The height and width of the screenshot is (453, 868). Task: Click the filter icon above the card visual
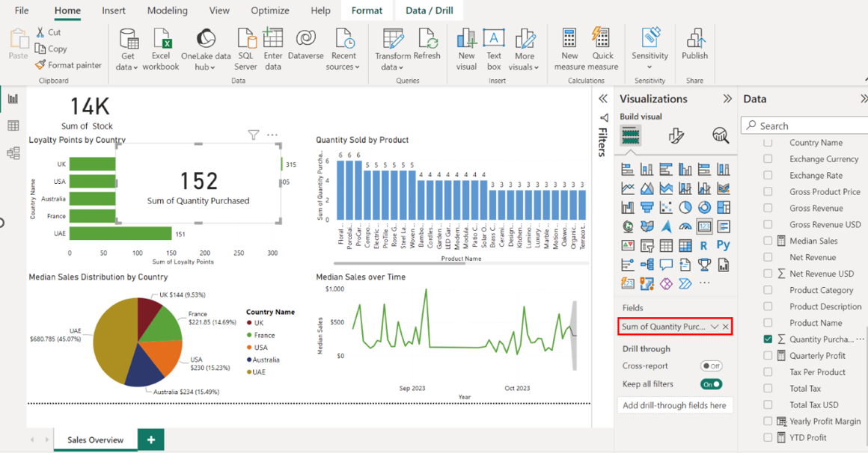pyautogui.click(x=254, y=135)
